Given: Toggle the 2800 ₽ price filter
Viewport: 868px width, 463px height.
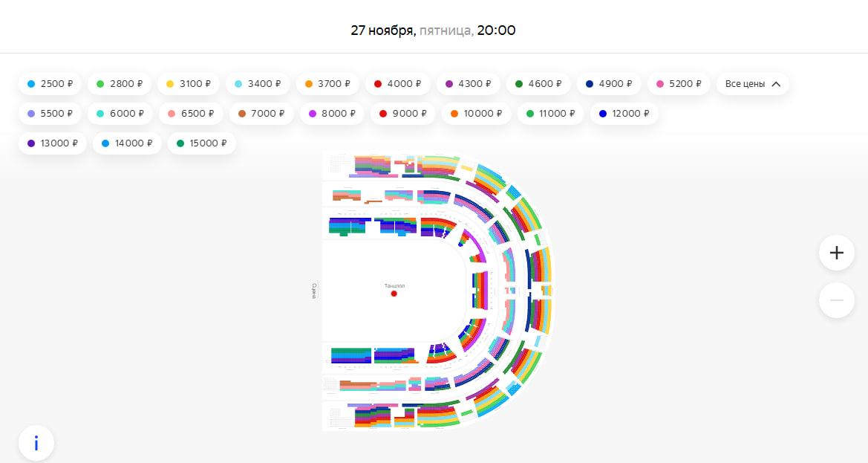Looking at the screenshot, I should 120,84.
